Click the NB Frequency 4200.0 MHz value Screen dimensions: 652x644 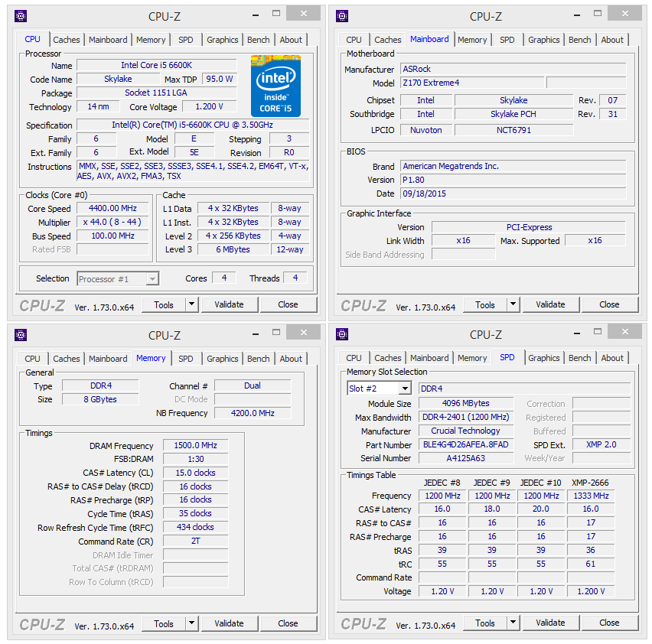coord(253,413)
